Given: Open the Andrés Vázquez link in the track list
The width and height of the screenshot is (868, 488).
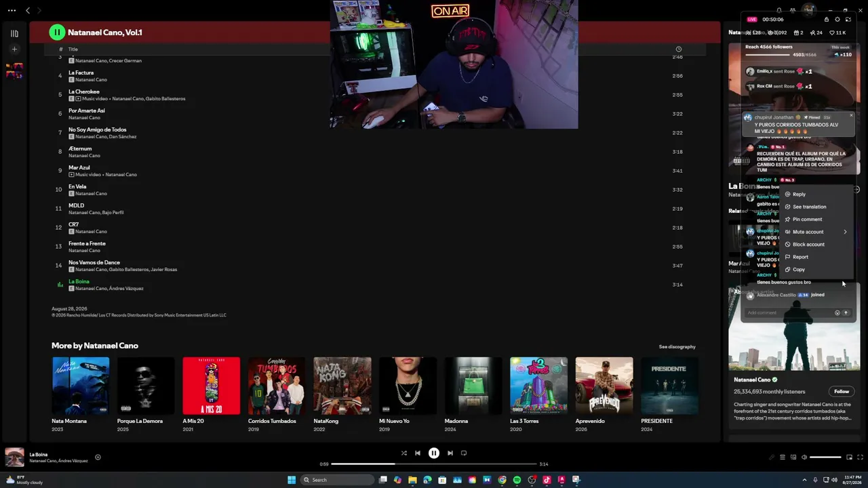Looking at the screenshot, I should coord(126,289).
